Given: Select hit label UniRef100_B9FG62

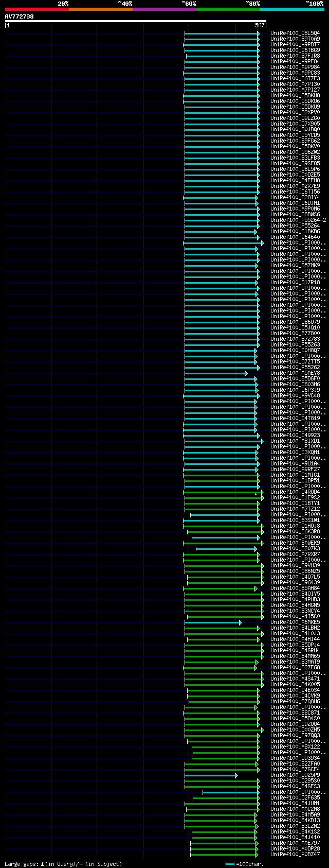Looking at the screenshot, I should (x=295, y=141).
